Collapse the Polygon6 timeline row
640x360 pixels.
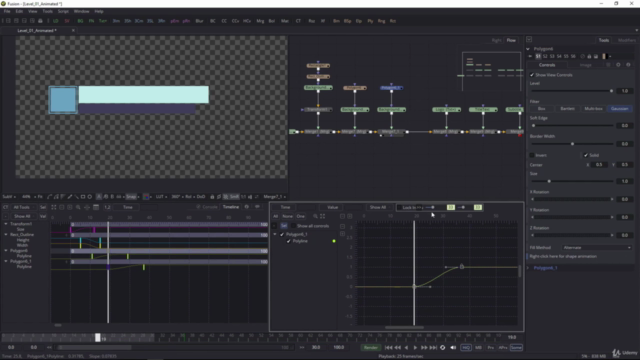6,251
